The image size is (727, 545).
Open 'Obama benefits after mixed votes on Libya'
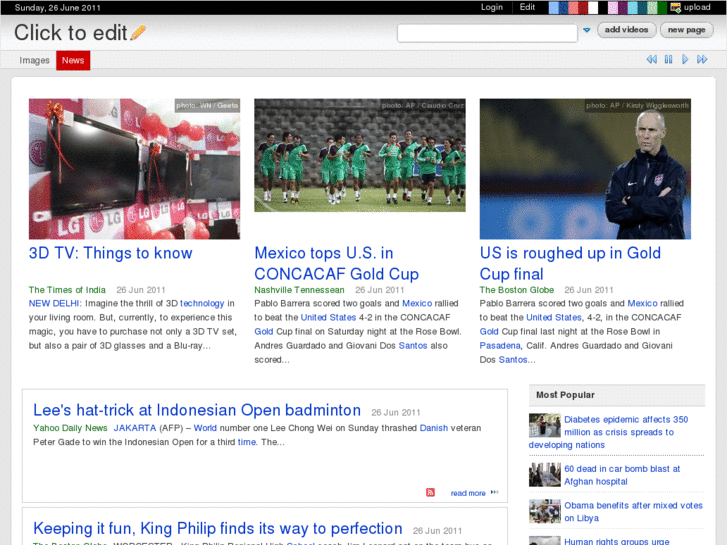point(633,512)
